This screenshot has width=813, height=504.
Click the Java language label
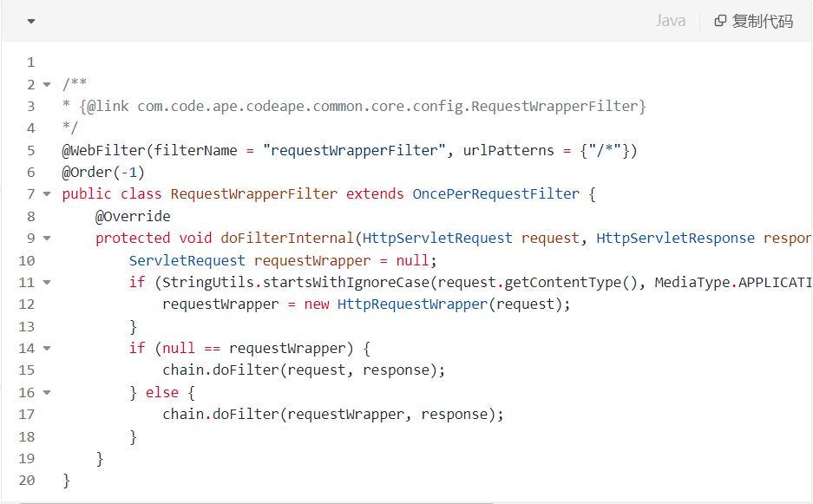(x=670, y=21)
